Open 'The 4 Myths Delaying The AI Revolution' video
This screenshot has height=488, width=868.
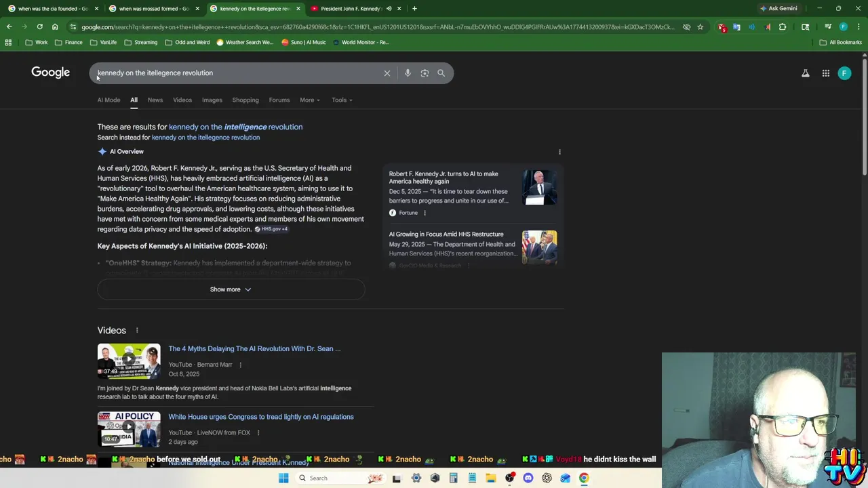point(254,349)
